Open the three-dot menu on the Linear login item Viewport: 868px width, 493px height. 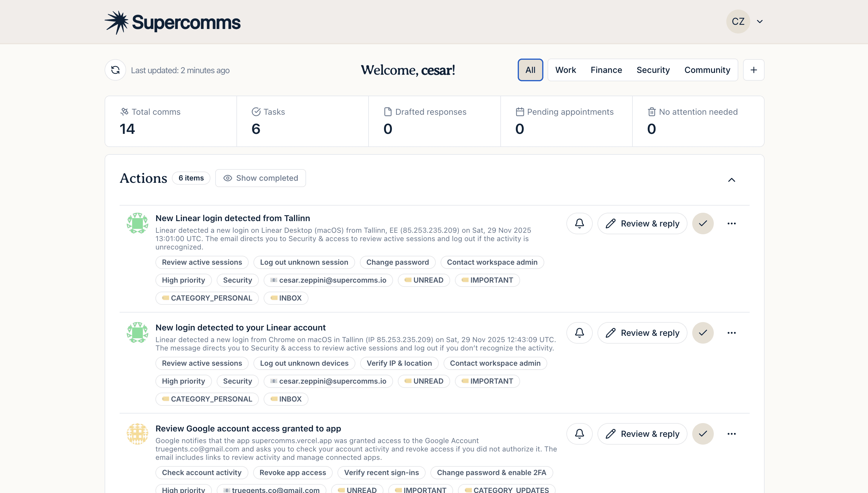(x=731, y=223)
